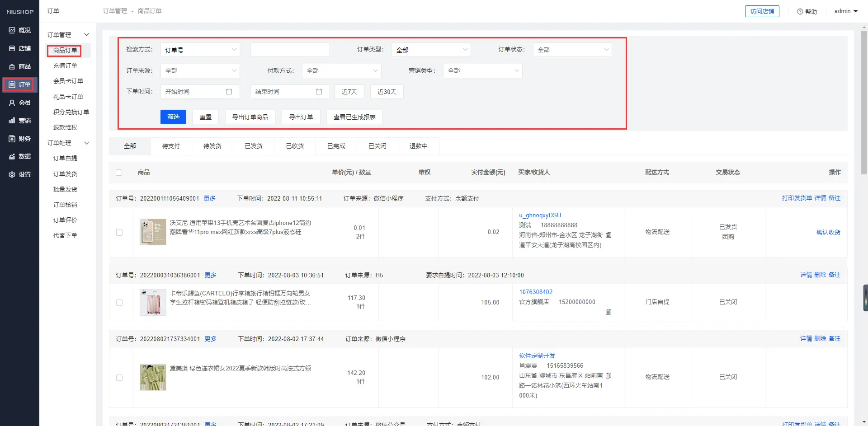The width and height of the screenshot is (868, 426).
Task: Open the 营销 marketing section
Action: (x=19, y=121)
